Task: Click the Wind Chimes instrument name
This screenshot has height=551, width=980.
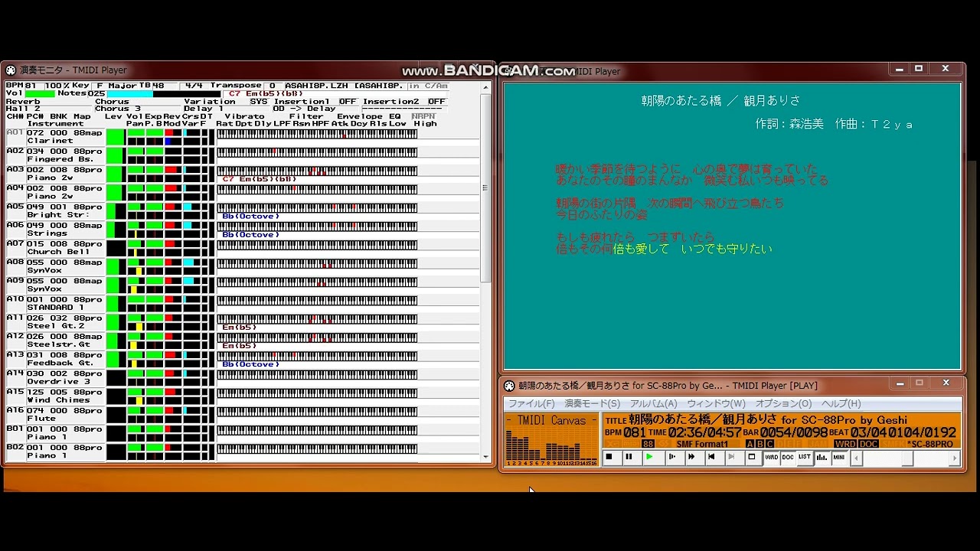Action: tap(59, 399)
